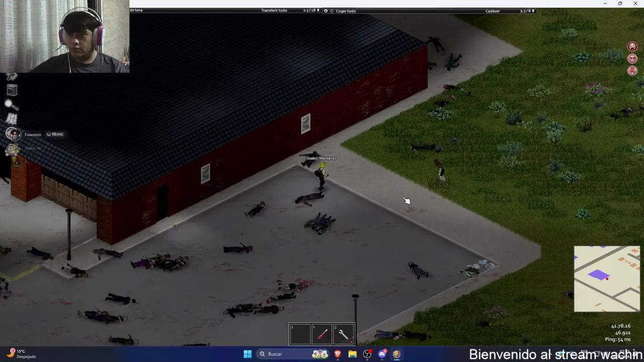This screenshot has height=362, width=644.
Task: Open Brave browser from taskbar
Action: [338, 354]
